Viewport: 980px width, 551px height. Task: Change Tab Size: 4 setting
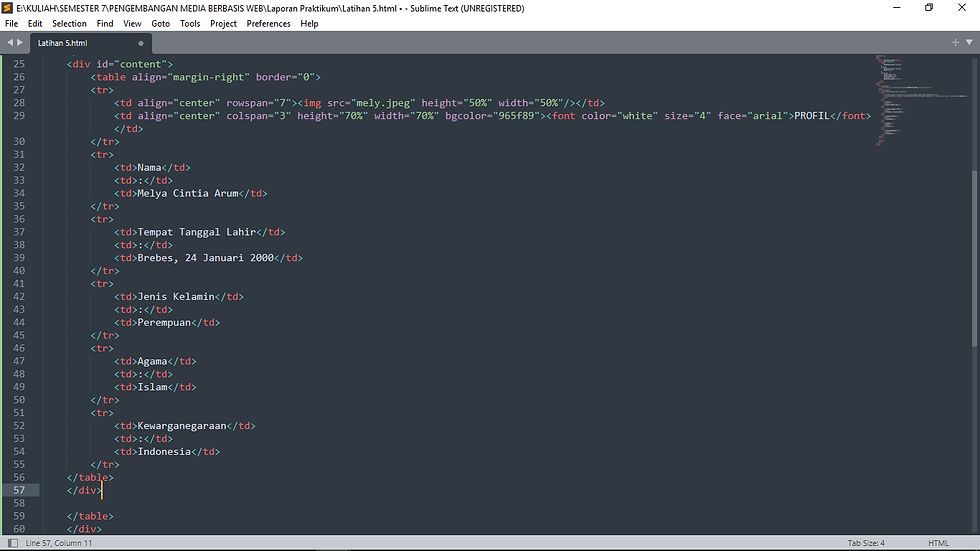point(866,543)
